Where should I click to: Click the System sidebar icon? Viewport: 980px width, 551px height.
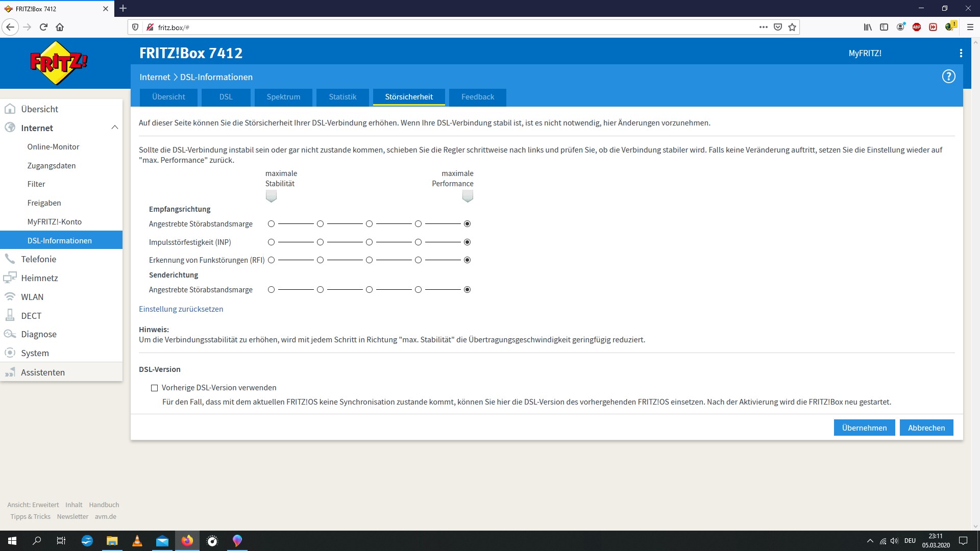(x=10, y=353)
